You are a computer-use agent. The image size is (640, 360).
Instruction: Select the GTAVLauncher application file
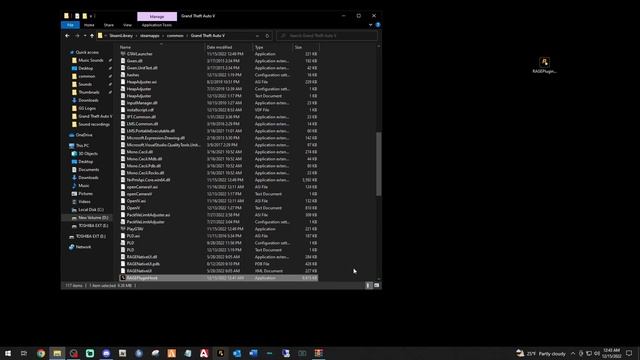[x=140, y=54]
